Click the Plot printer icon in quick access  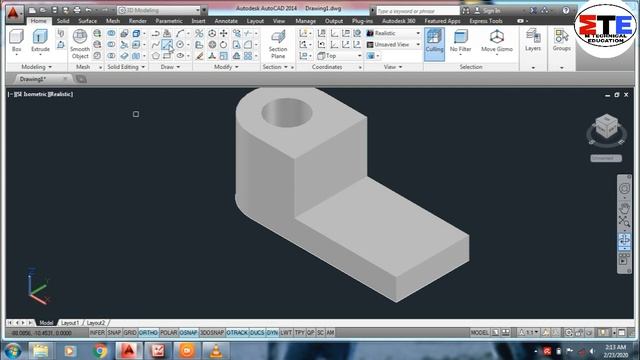pyautogui.click(x=77, y=10)
